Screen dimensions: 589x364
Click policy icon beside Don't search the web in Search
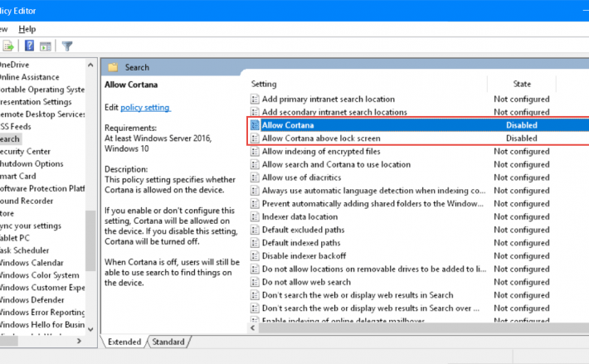(255, 295)
